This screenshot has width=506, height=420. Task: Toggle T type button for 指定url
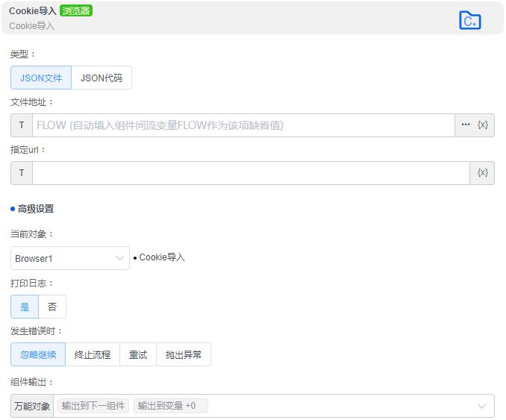click(x=22, y=173)
